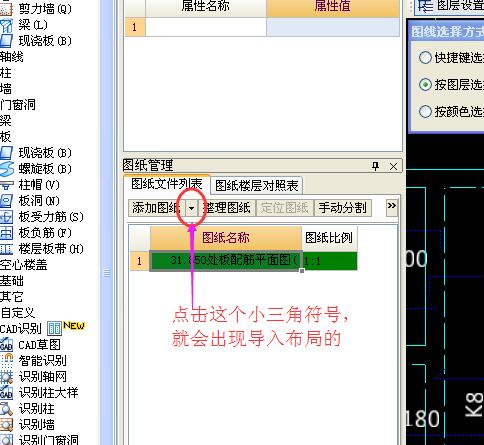
Task: Collapse the 板 group
Action: point(6,137)
